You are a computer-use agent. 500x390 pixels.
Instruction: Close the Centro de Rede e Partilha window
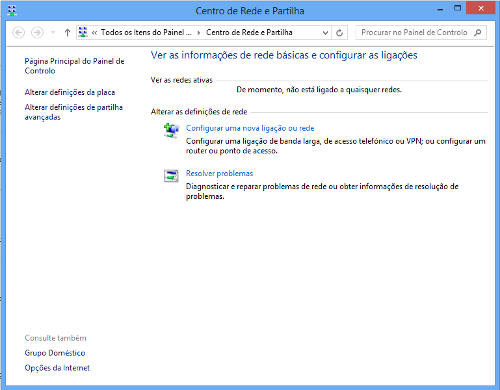click(481, 8)
